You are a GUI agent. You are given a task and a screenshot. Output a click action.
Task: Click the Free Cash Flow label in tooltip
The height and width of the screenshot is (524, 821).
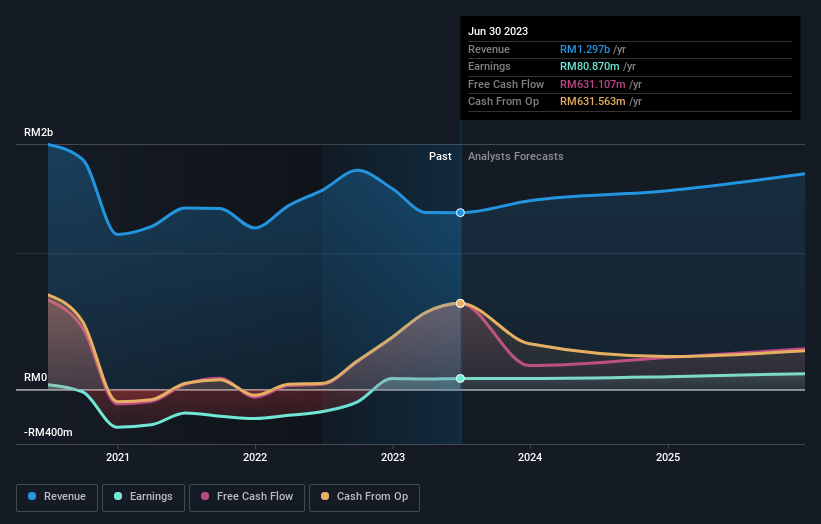click(506, 84)
